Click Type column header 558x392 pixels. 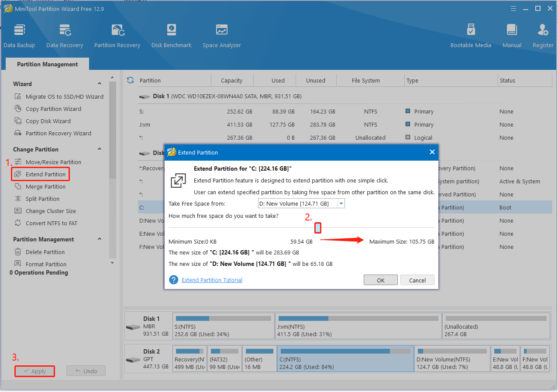412,81
